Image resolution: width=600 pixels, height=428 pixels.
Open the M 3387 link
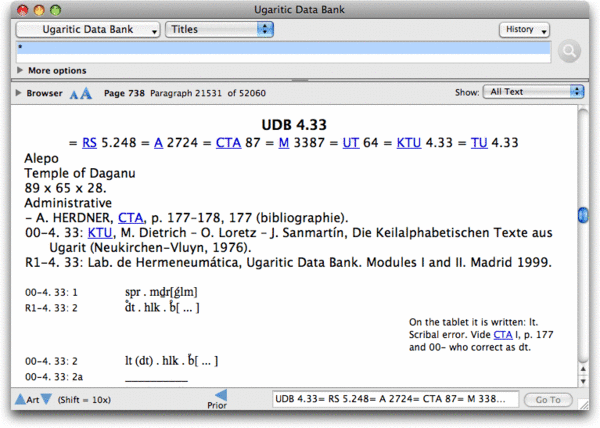[x=284, y=143]
